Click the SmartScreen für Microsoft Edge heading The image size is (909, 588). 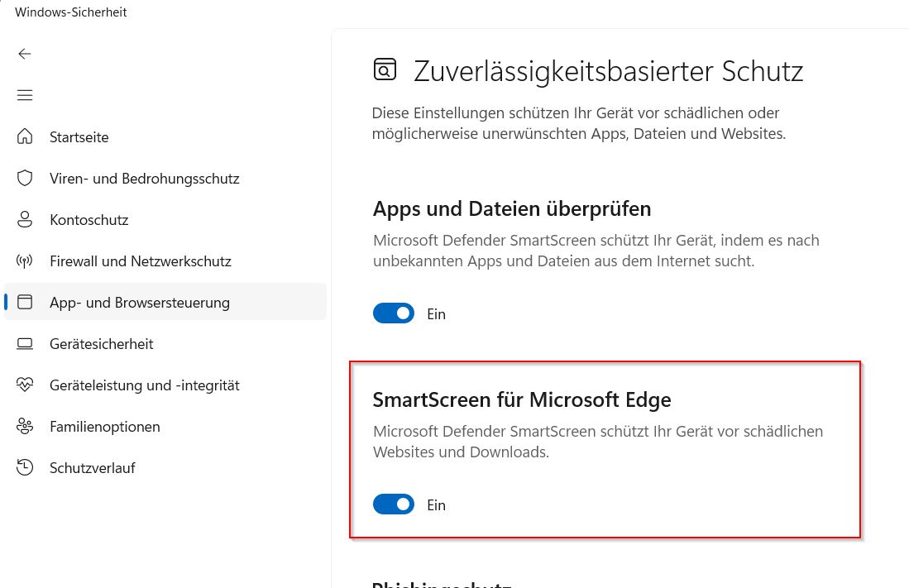point(522,400)
